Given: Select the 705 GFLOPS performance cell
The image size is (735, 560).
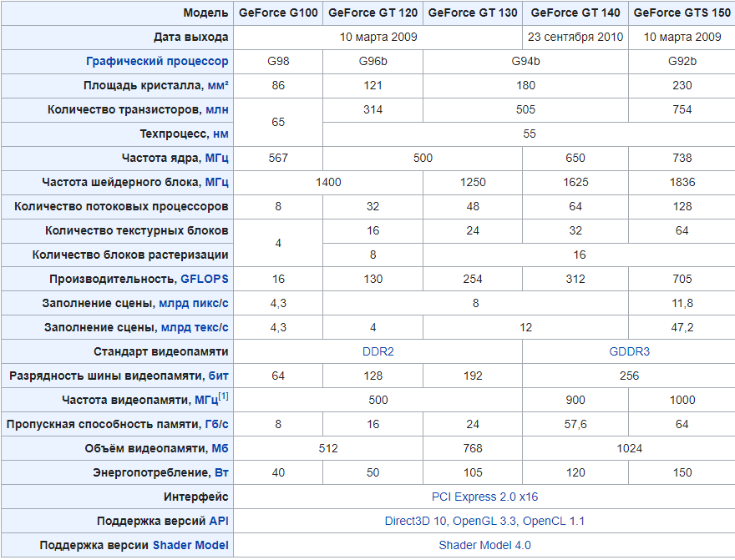Looking at the screenshot, I should tap(682, 279).
